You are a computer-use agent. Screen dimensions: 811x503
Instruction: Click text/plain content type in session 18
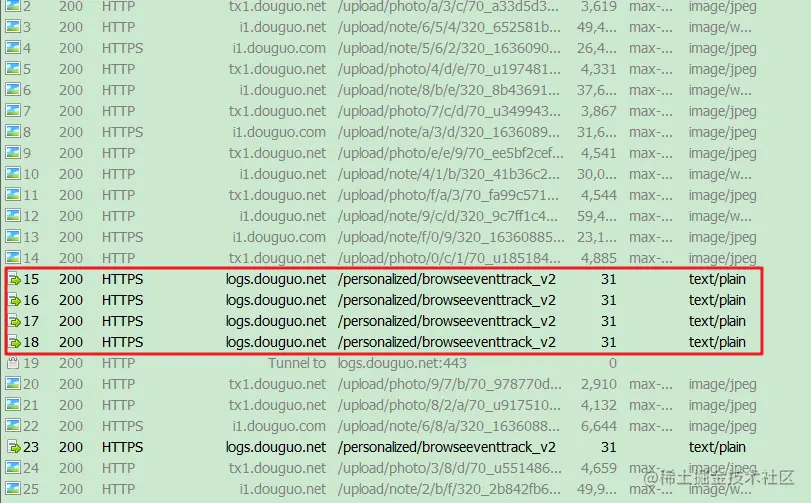pyautogui.click(x=717, y=342)
